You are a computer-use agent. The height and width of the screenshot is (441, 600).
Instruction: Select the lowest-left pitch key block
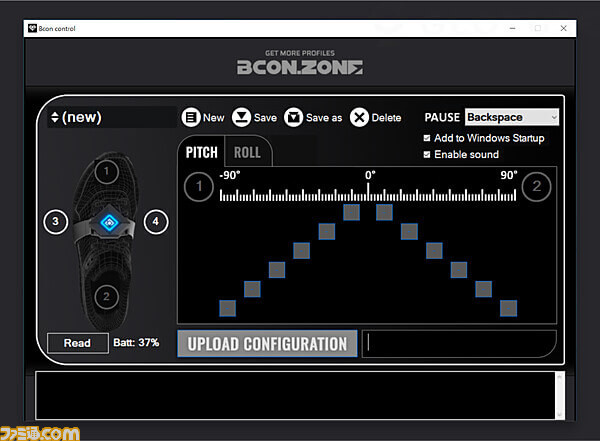[228, 309]
